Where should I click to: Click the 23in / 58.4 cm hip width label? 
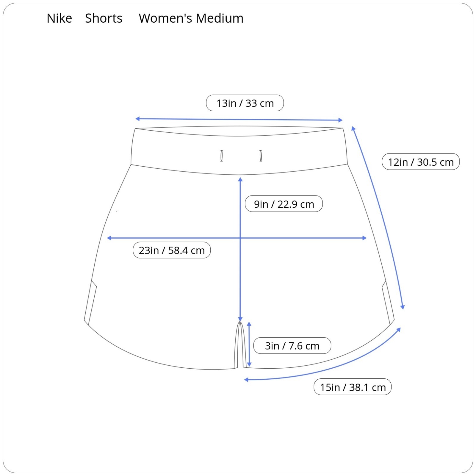pyautogui.click(x=172, y=250)
